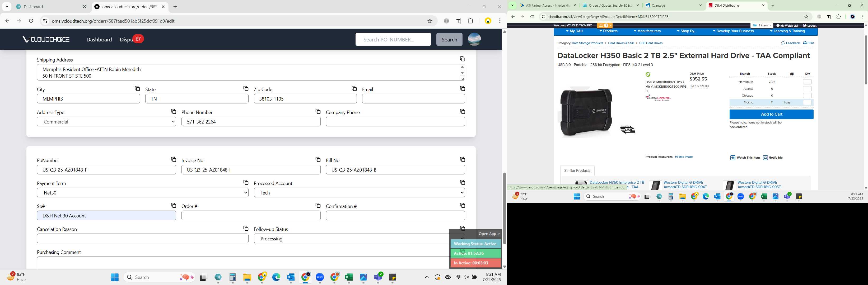Viewport: 868px width, 285px height.
Task: Copy the Cancelation Reason value
Action: click(246, 229)
